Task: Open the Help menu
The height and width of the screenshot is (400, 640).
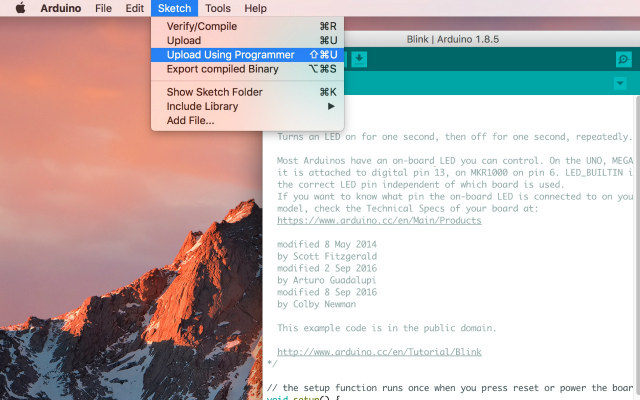Action: 256,8
